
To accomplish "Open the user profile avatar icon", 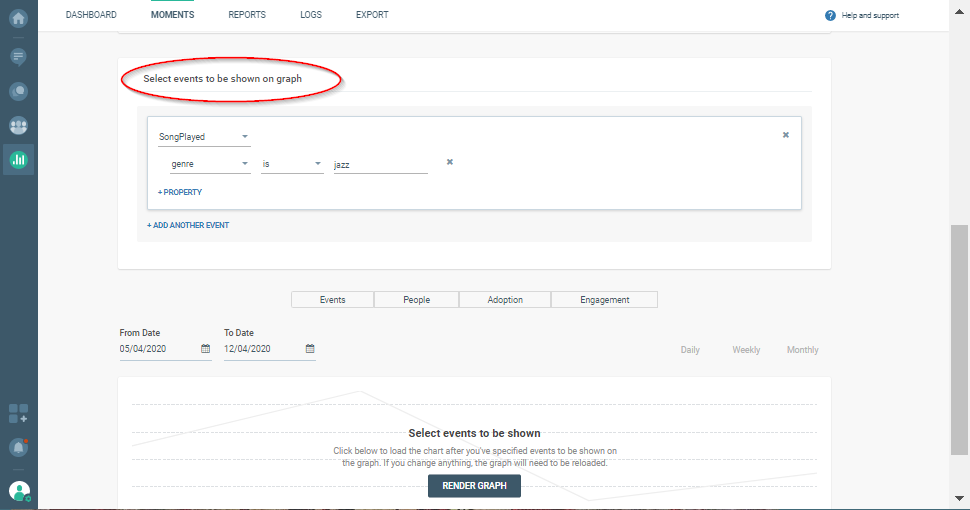I will click(19, 491).
